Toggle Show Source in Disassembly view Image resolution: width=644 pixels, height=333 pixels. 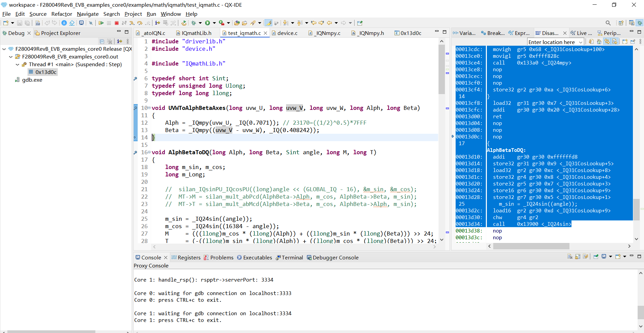(615, 42)
